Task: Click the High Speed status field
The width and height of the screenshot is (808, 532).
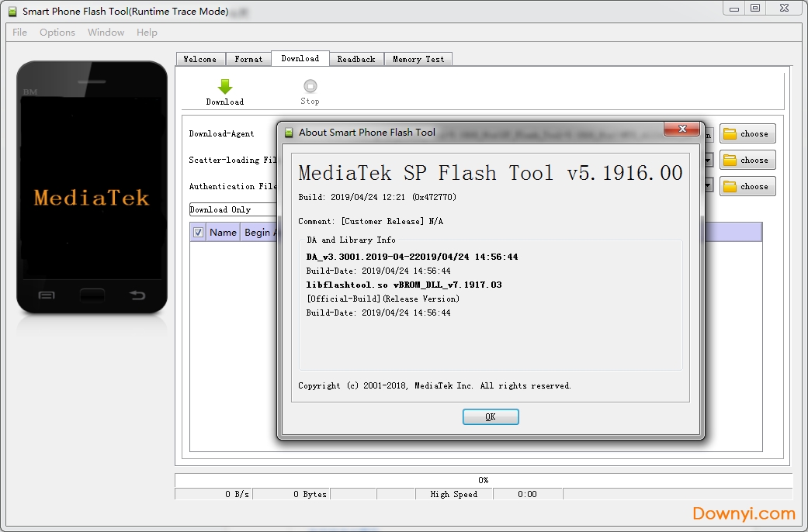Action: pyautogui.click(x=454, y=494)
